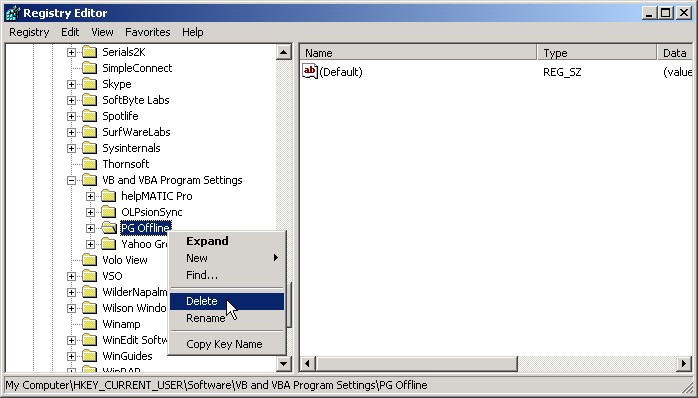The height and width of the screenshot is (398, 698).
Task: Select the Thornsoft key label
Action: 126,164
